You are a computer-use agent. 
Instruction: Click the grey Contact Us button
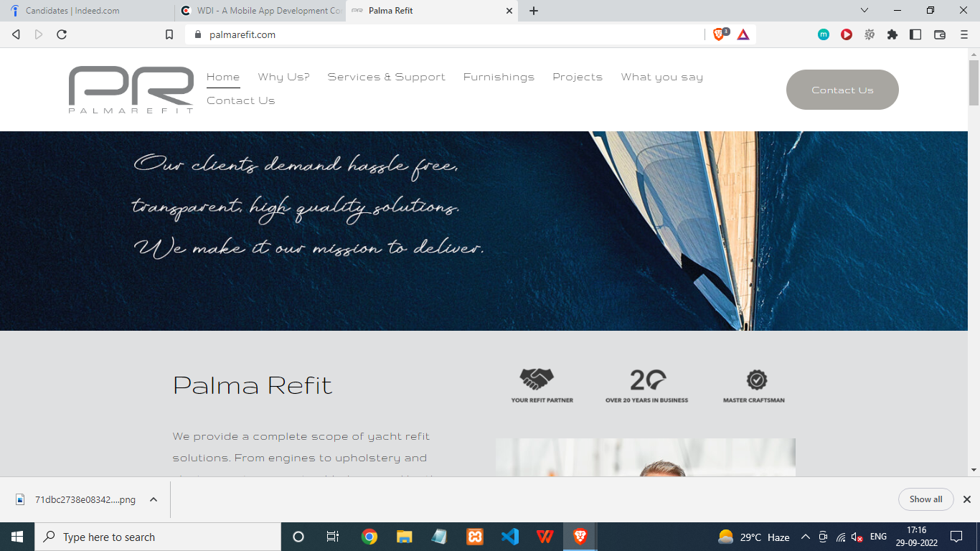pos(842,90)
